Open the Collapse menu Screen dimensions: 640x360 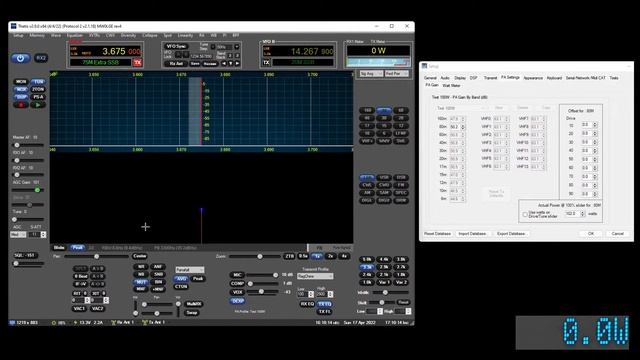tap(150, 36)
